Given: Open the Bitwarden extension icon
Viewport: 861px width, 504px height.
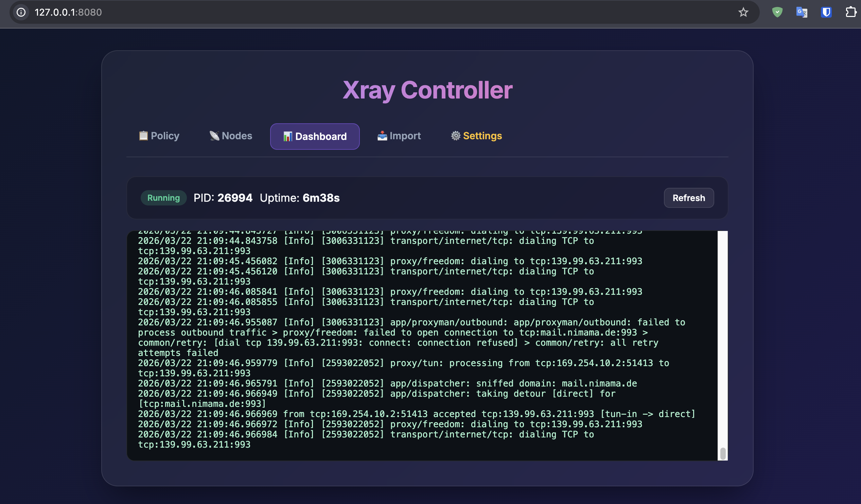Looking at the screenshot, I should point(826,12).
